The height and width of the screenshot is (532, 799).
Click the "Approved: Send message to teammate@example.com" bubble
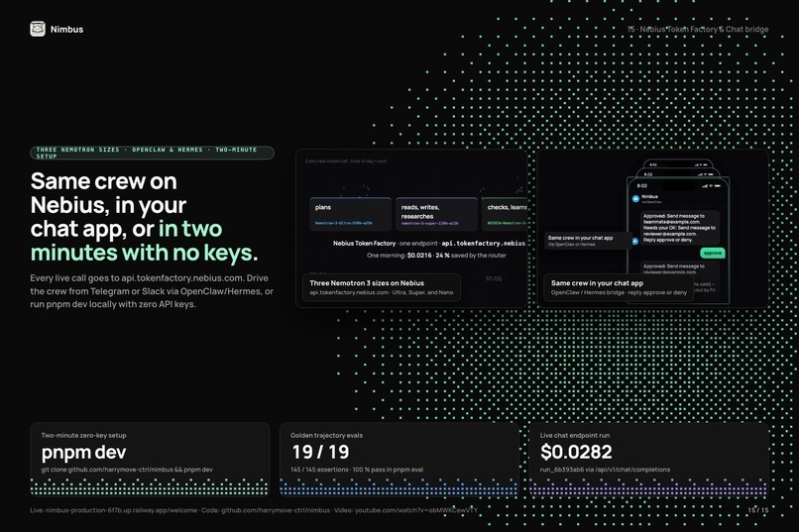[680, 228]
